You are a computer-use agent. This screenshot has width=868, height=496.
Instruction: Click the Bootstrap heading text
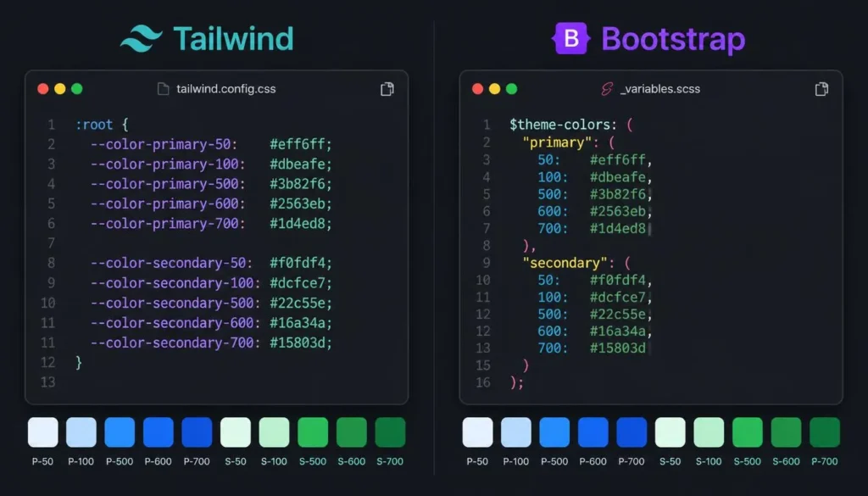[673, 39]
